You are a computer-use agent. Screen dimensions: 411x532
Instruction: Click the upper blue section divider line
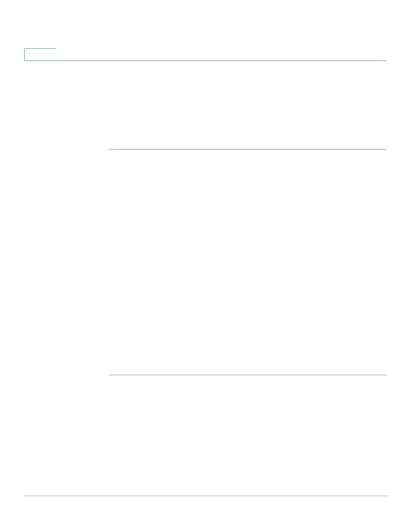(x=248, y=149)
